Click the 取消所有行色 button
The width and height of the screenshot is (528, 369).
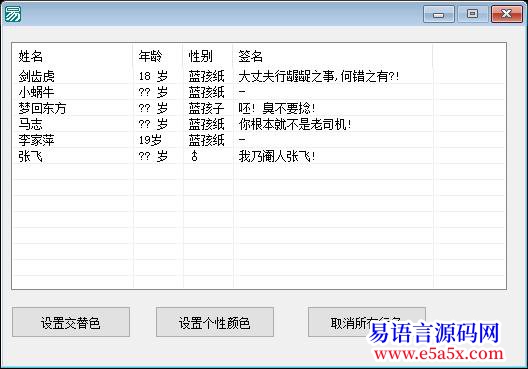coord(367,322)
